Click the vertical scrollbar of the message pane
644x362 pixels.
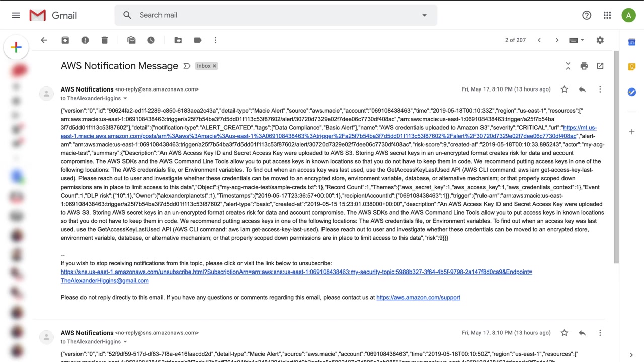coord(616,156)
